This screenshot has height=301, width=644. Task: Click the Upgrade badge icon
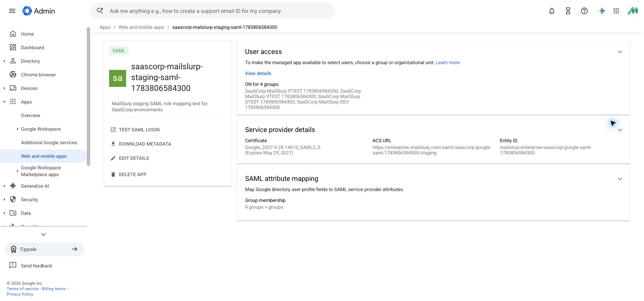coord(14,249)
